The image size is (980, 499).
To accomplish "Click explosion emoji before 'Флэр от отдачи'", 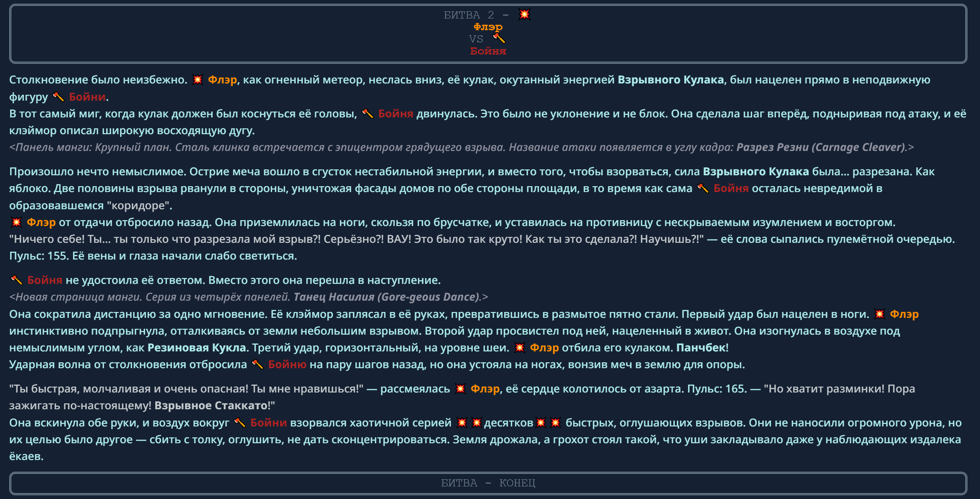I will click(x=16, y=222).
